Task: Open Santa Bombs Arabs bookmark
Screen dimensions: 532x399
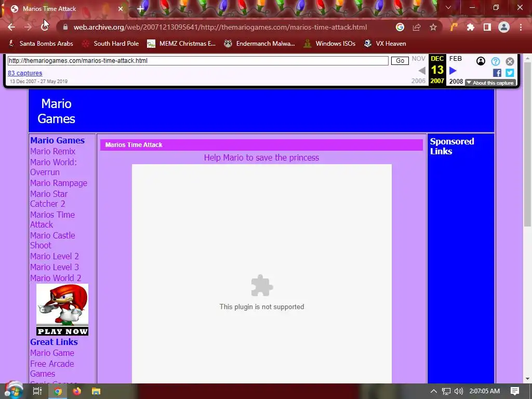Action: (41, 44)
